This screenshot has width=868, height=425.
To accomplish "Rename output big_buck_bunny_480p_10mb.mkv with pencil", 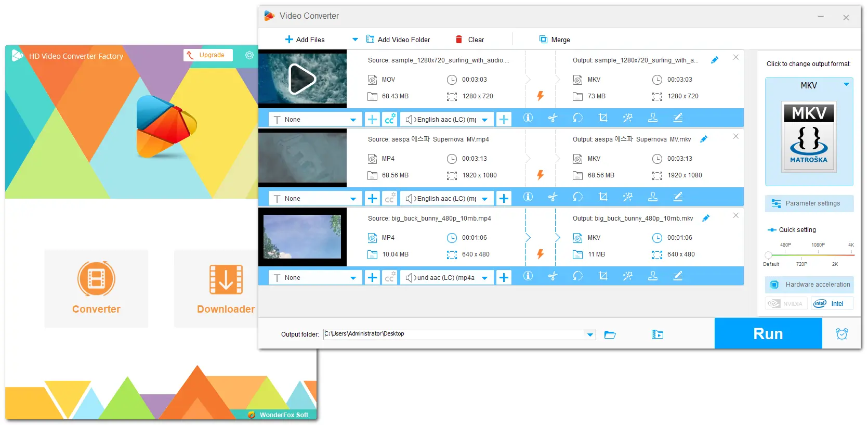I will pyautogui.click(x=706, y=218).
